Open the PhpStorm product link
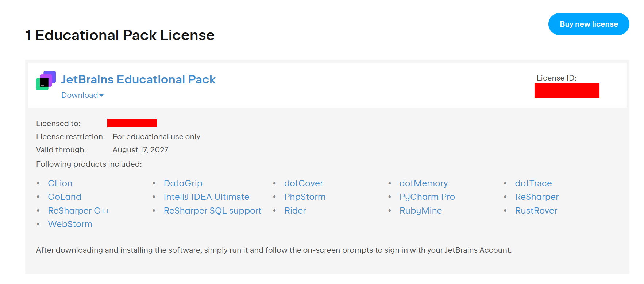This screenshot has width=644, height=284. click(x=305, y=197)
